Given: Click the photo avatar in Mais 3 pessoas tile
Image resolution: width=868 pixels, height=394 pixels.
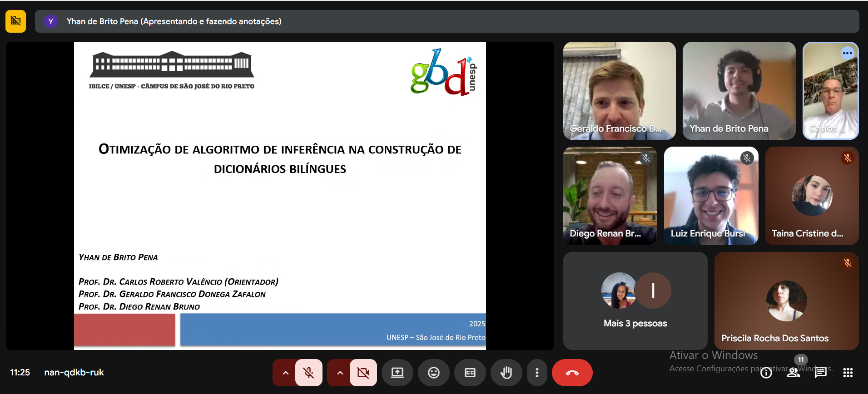Looking at the screenshot, I should coord(619,291).
